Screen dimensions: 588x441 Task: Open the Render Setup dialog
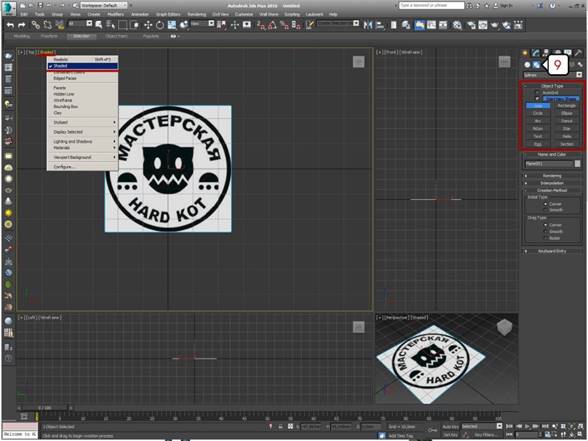471,25
